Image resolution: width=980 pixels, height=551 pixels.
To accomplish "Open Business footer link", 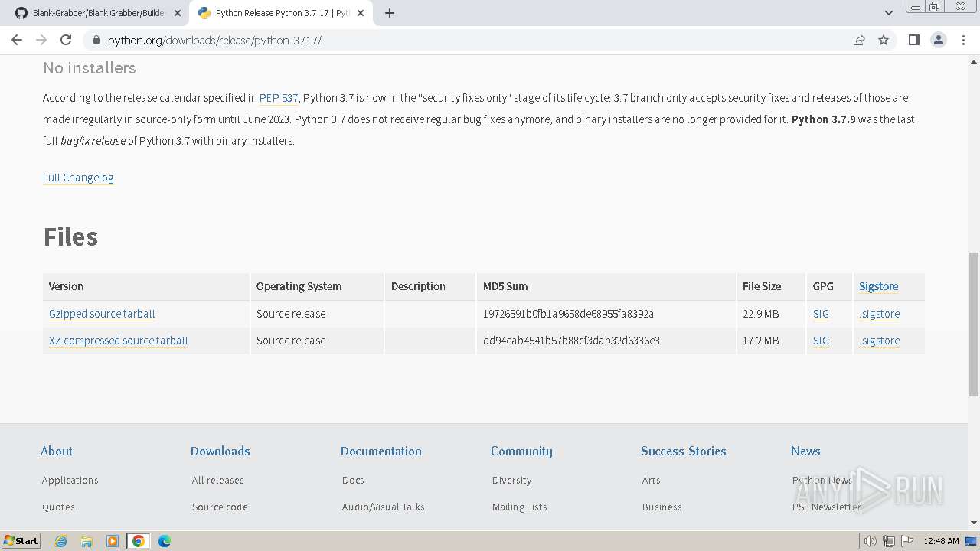I will pos(661,507).
